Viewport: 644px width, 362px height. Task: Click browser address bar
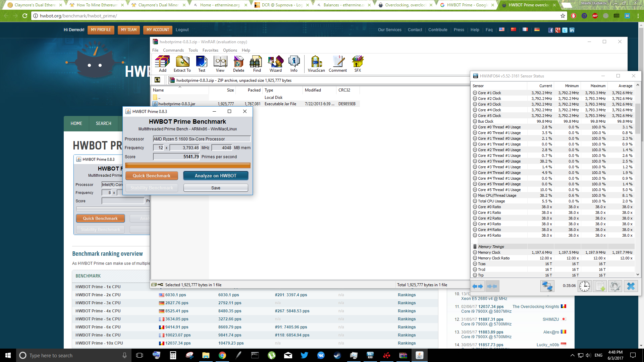pos(299,16)
